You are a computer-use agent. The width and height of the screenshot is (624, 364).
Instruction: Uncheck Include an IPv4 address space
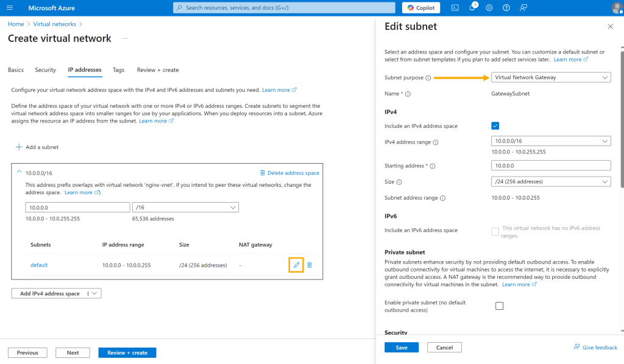pos(495,126)
